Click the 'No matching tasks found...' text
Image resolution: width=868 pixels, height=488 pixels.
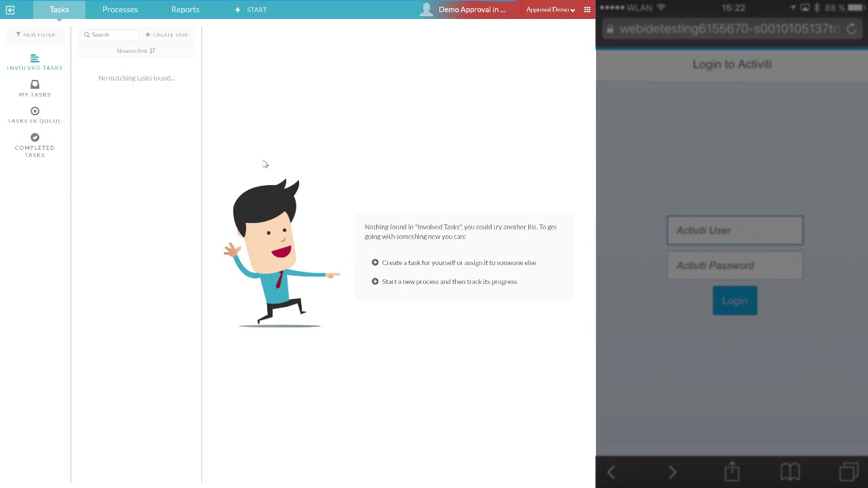[x=136, y=78]
